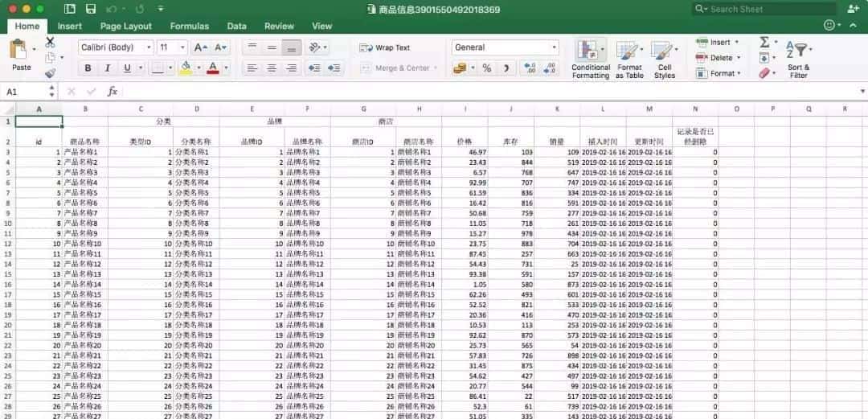
Task: Open fill color dropdown arrow
Action: click(199, 68)
